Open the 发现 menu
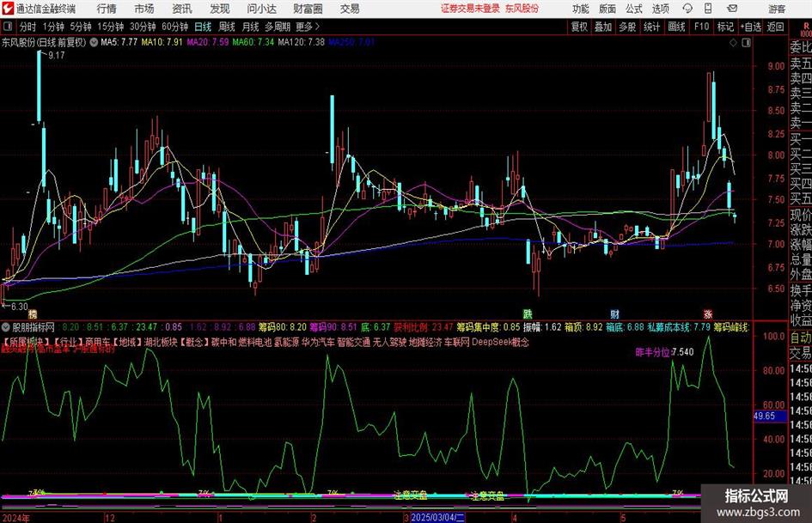The width and height of the screenshot is (812, 523). tap(220, 9)
